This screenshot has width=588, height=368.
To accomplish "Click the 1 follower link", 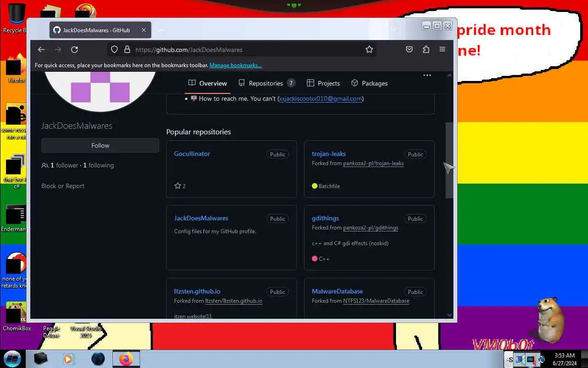I will pyautogui.click(x=64, y=165).
